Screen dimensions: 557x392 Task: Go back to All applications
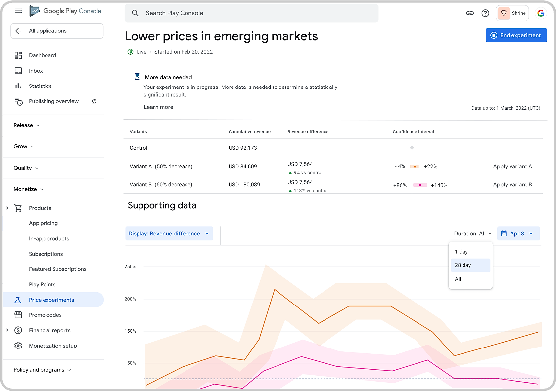click(x=57, y=31)
